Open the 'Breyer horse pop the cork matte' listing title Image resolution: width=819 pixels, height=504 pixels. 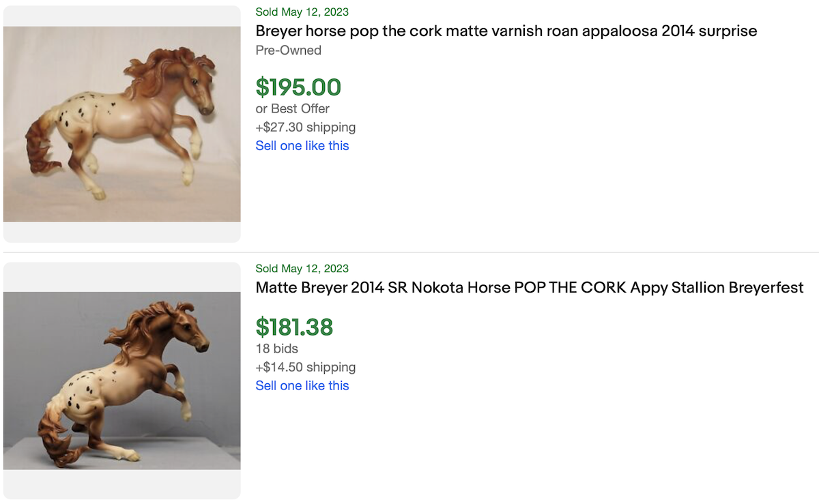click(506, 31)
